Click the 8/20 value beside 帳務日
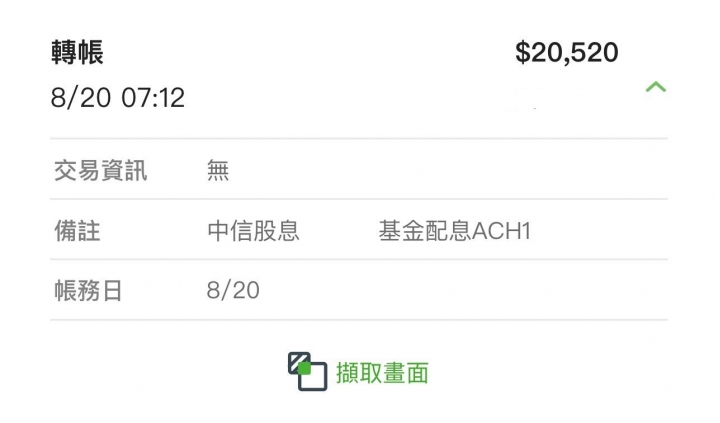Viewport: 720px width, 423px height. point(233,290)
